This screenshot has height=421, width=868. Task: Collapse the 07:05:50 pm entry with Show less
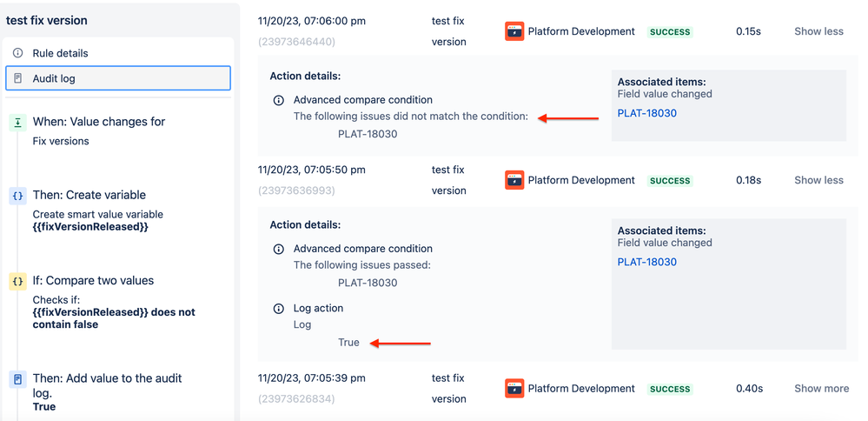(818, 180)
